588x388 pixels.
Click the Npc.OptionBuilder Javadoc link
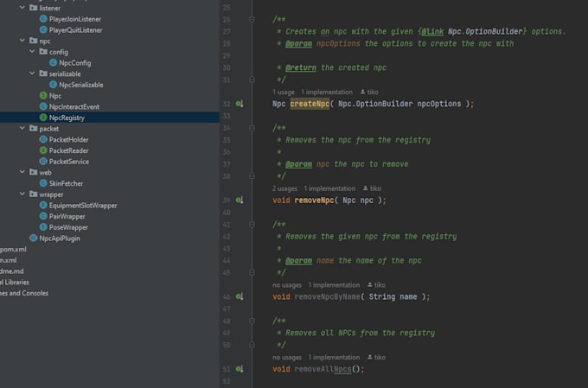485,31
